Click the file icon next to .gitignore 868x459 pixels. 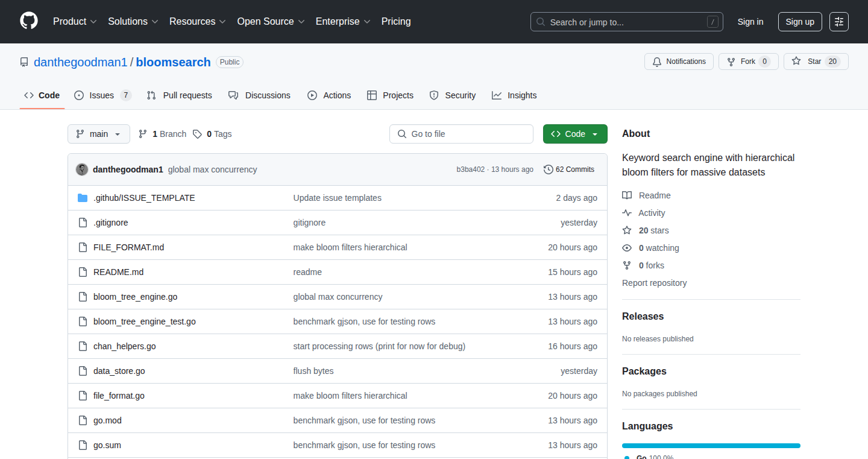point(83,223)
